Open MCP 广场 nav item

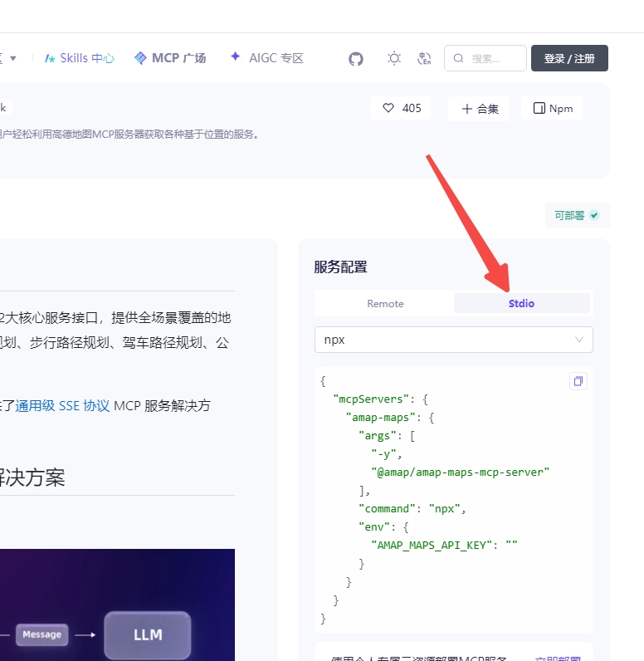[x=170, y=58]
